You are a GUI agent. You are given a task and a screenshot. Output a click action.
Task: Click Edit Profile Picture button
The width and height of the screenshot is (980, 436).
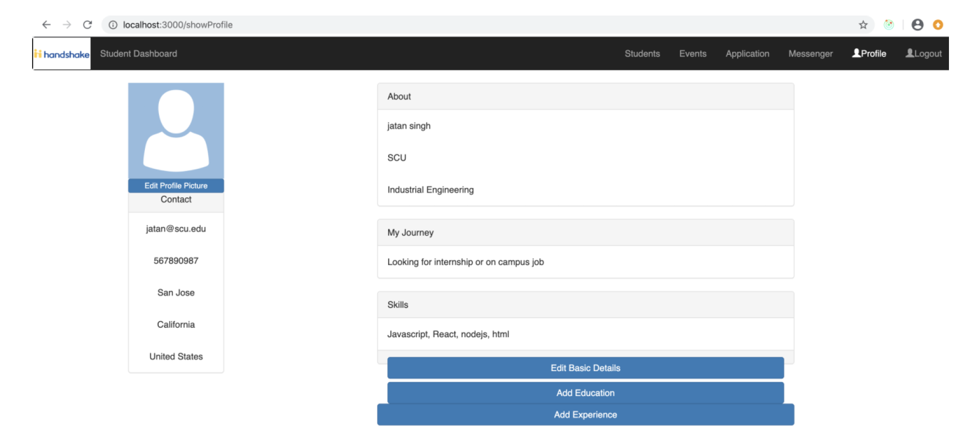coord(176,185)
